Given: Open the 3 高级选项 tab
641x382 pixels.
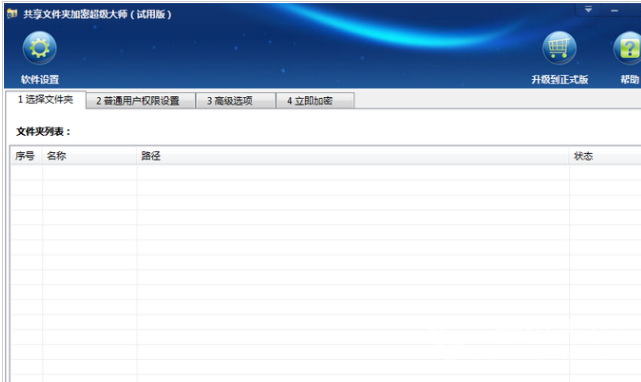Looking at the screenshot, I should click(235, 101).
